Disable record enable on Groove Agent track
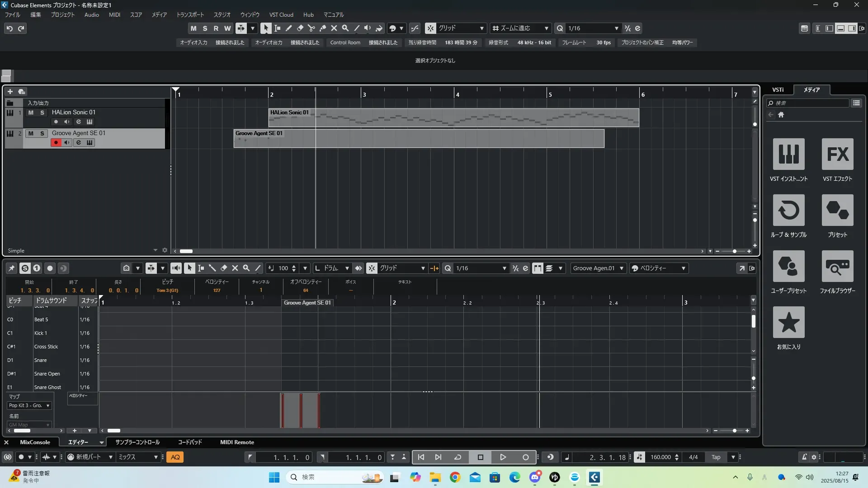The image size is (868, 488). [x=56, y=143]
